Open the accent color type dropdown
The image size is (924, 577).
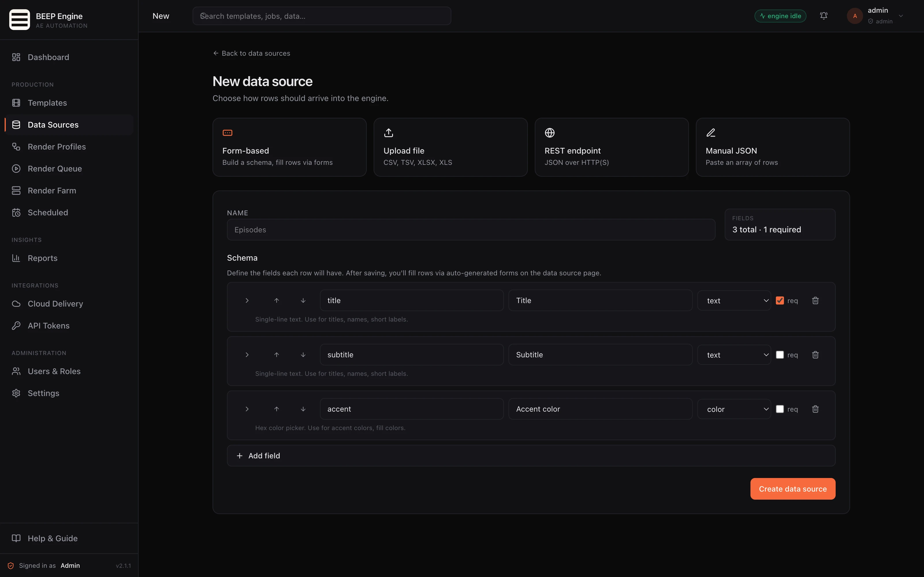(x=734, y=409)
